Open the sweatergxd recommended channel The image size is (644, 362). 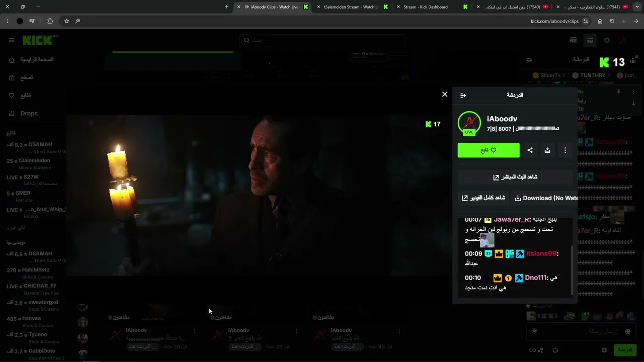pos(33,306)
